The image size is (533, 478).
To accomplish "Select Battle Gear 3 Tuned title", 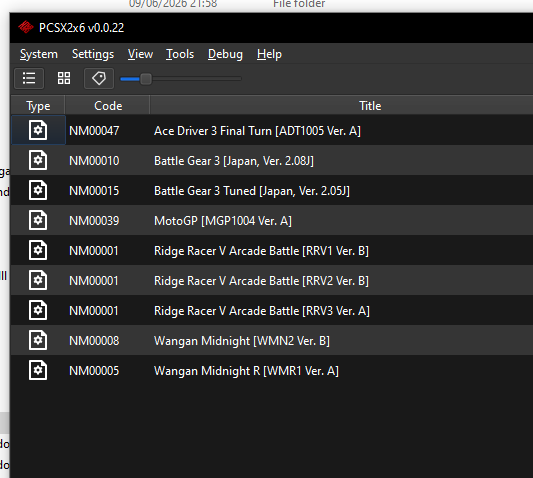I will point(252,191).
